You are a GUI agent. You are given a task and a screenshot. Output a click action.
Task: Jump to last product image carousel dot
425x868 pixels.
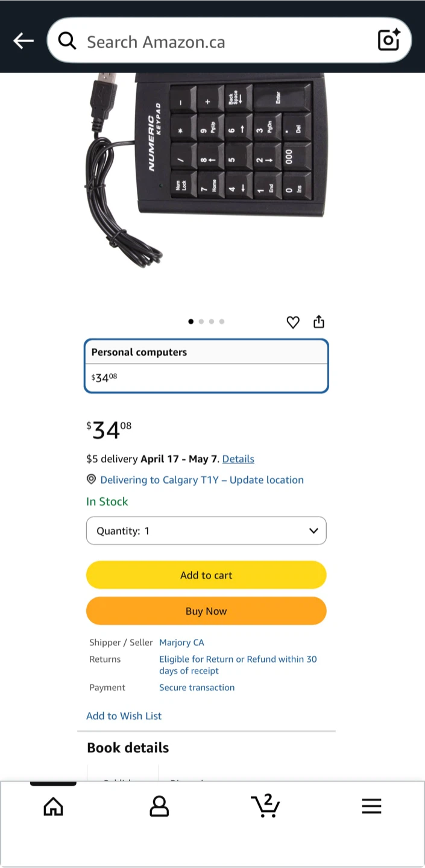coord(222,322)
